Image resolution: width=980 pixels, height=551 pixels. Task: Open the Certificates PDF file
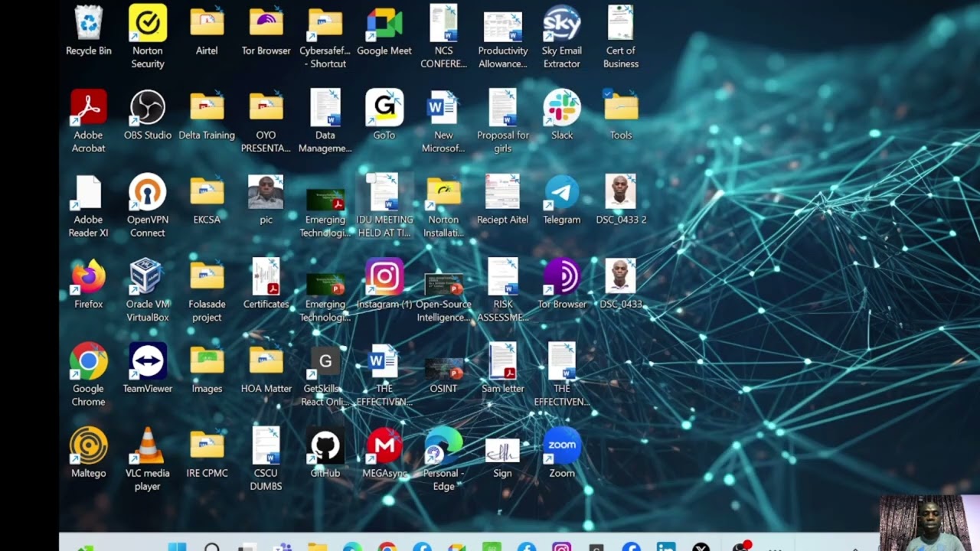point(266,276)
